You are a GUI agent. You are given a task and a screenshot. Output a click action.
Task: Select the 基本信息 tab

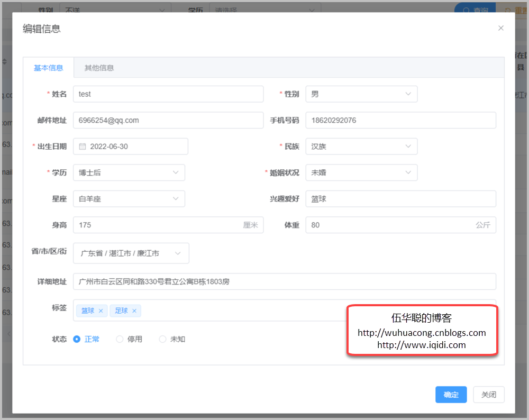(x=49, y=68)
